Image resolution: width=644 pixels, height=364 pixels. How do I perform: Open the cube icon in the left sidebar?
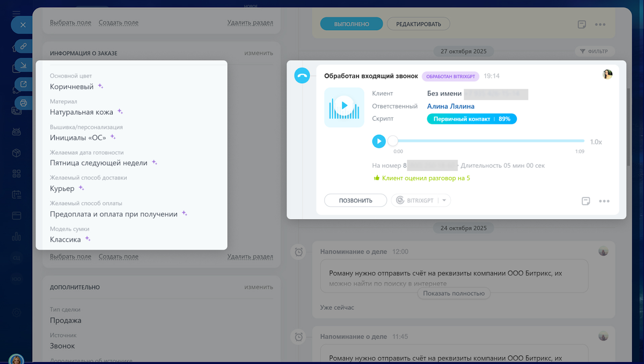pyautogui.click(x=17, y=153)
